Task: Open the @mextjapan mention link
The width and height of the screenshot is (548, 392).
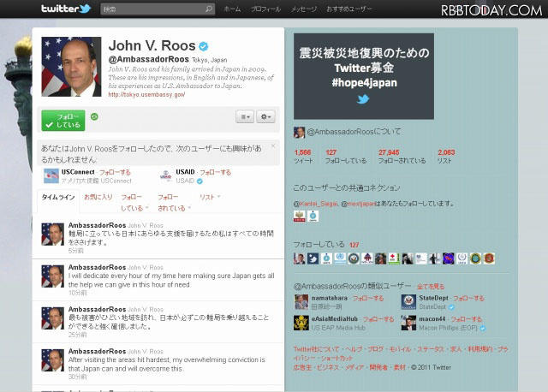Action: [358, 204]
